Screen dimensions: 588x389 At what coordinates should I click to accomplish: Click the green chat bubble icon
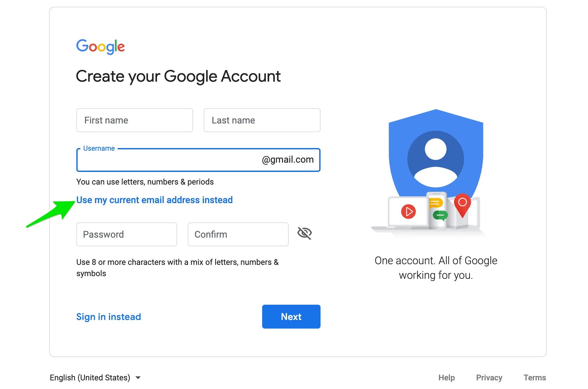[x=440, y=216]
